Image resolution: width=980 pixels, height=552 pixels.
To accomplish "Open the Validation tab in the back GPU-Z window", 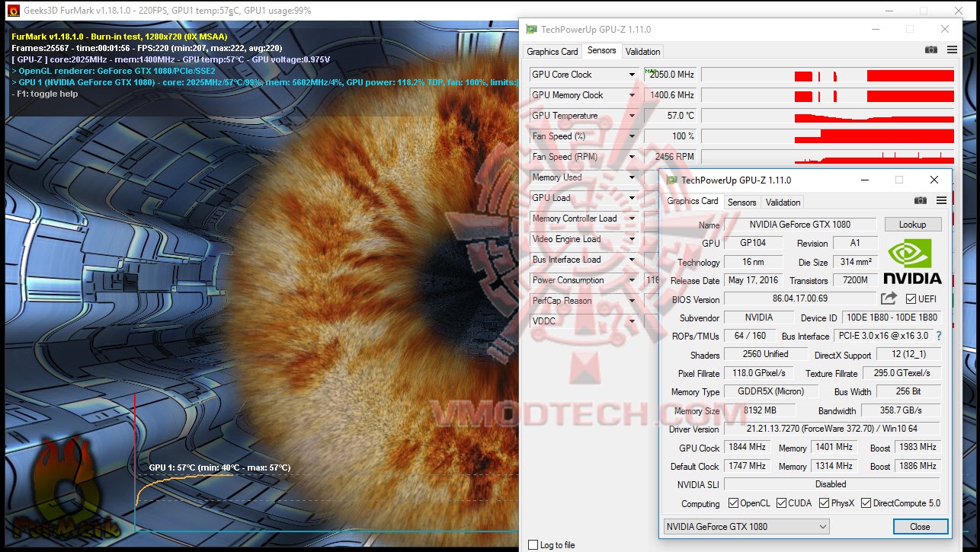I will [643, 52].
